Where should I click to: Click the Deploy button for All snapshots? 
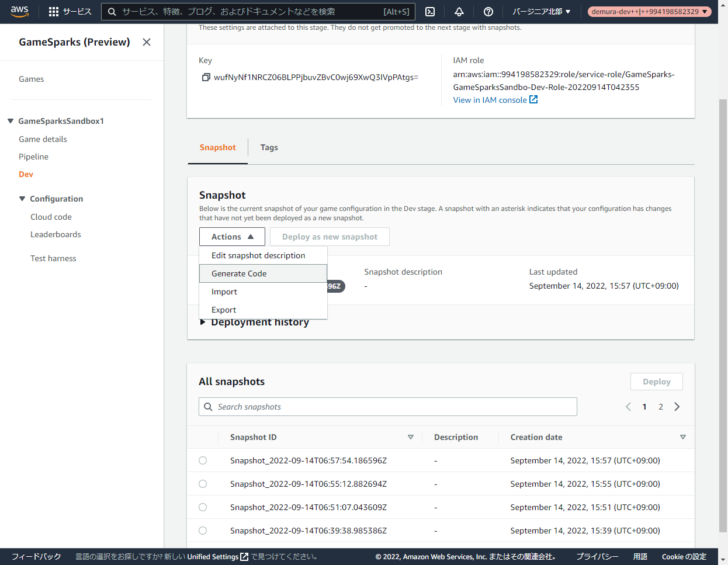point(656,381)
